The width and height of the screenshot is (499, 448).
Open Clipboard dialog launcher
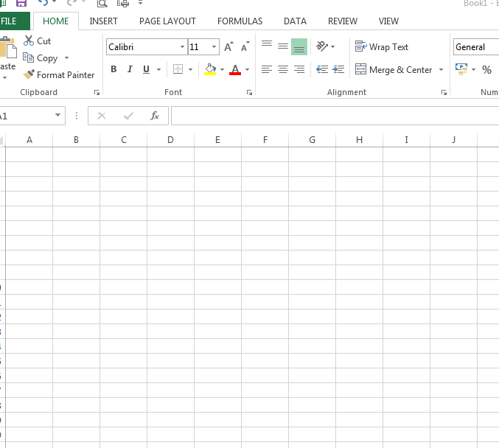pyautogui.click(x=97, y=93)
